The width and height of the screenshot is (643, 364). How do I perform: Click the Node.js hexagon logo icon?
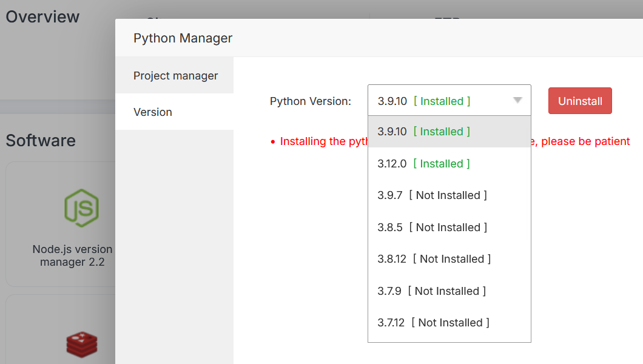tap(81, 207)
